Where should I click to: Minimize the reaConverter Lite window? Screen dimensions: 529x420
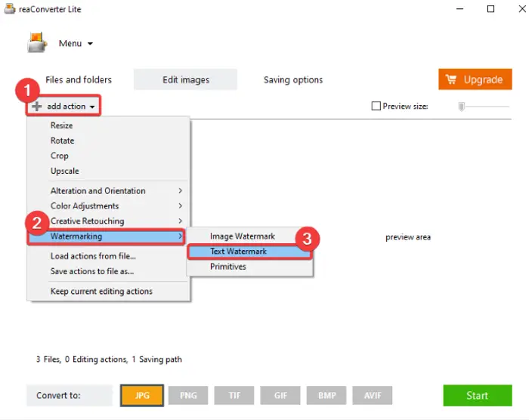pyautogui.click(x=459, y=9)
